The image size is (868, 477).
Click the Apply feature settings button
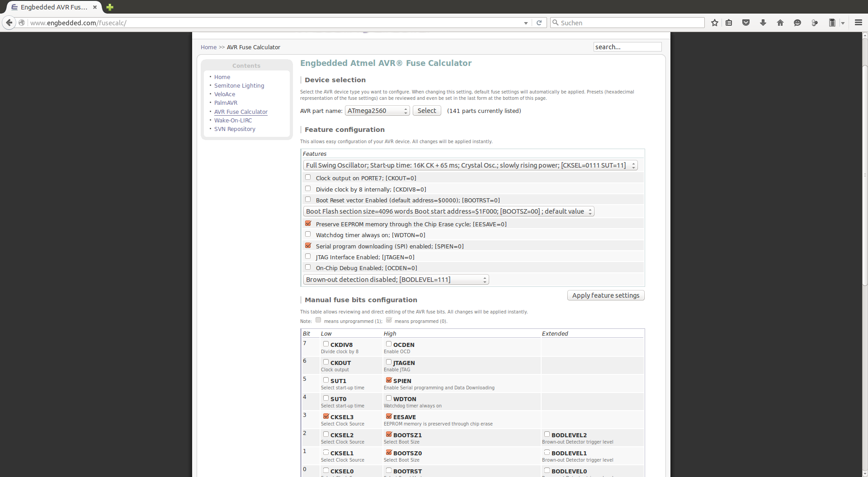click(606, 295)
